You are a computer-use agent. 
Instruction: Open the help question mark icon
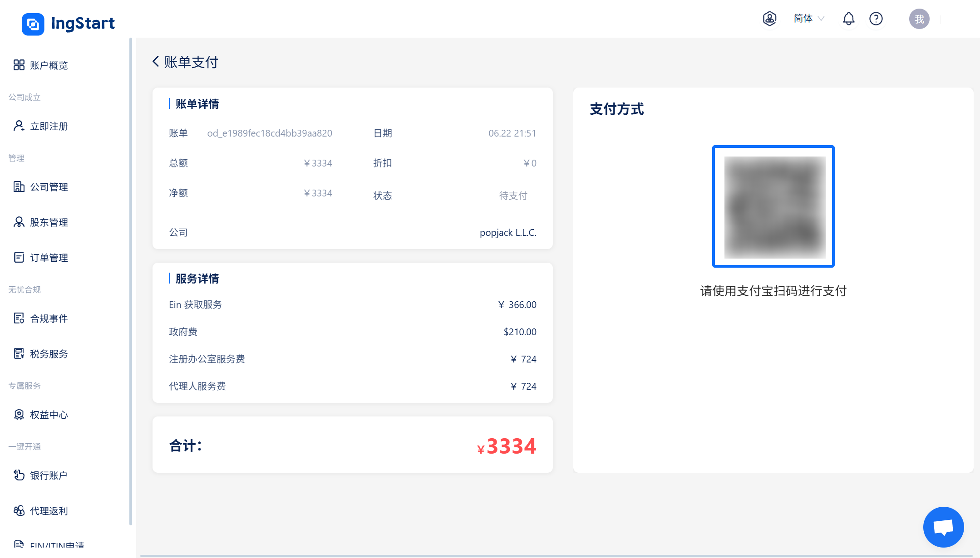click(x=876, y=19)
